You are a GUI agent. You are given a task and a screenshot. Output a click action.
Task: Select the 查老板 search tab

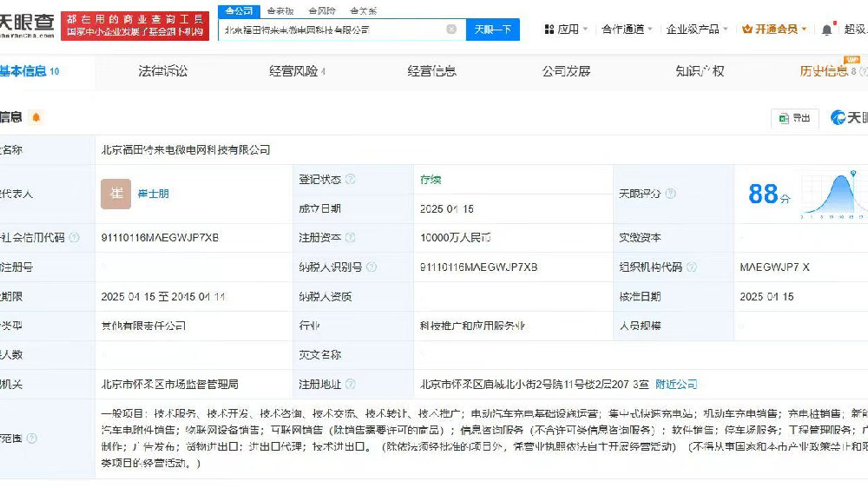[280, 11]
